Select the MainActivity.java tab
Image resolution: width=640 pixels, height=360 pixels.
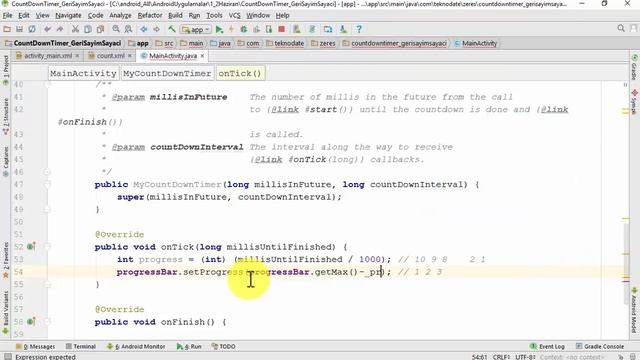pyautogui.click(x=173, y=56)
